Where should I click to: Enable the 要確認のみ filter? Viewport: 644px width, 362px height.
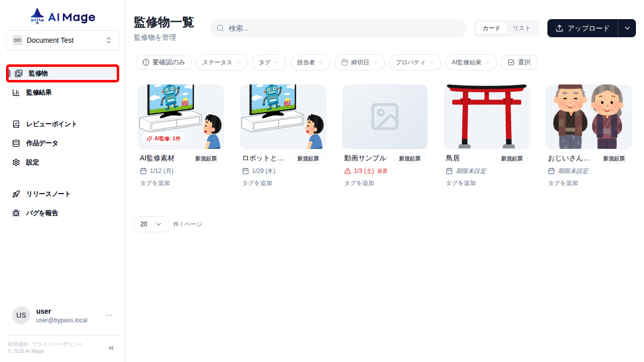(164, 62)
